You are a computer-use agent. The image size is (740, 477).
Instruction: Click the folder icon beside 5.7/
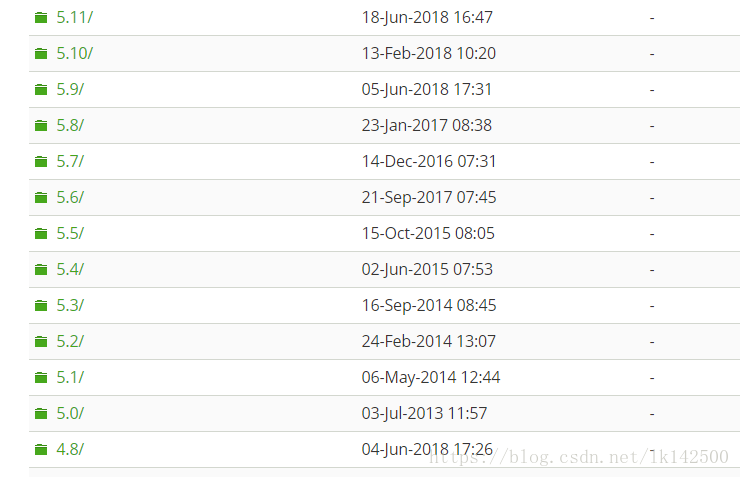click(x=41, y=162)
